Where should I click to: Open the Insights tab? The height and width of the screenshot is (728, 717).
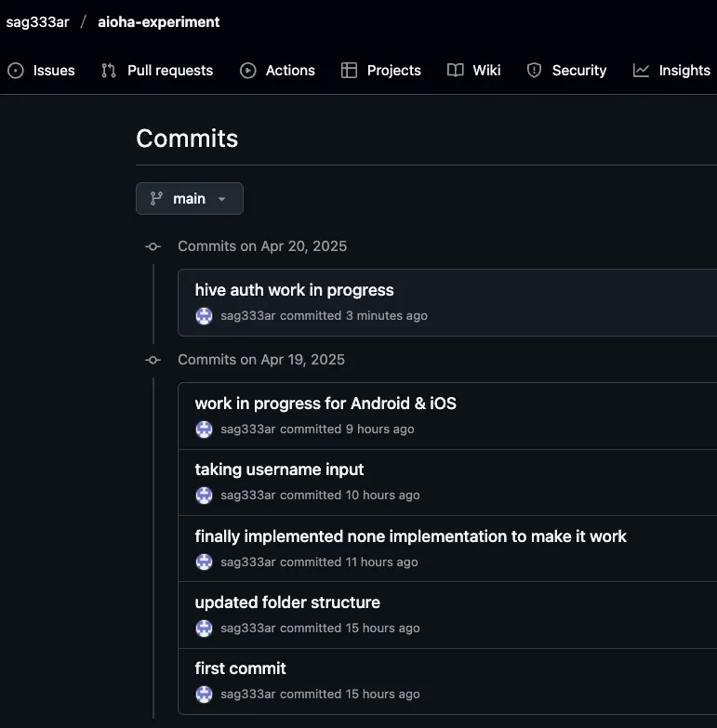pos(671,71)
